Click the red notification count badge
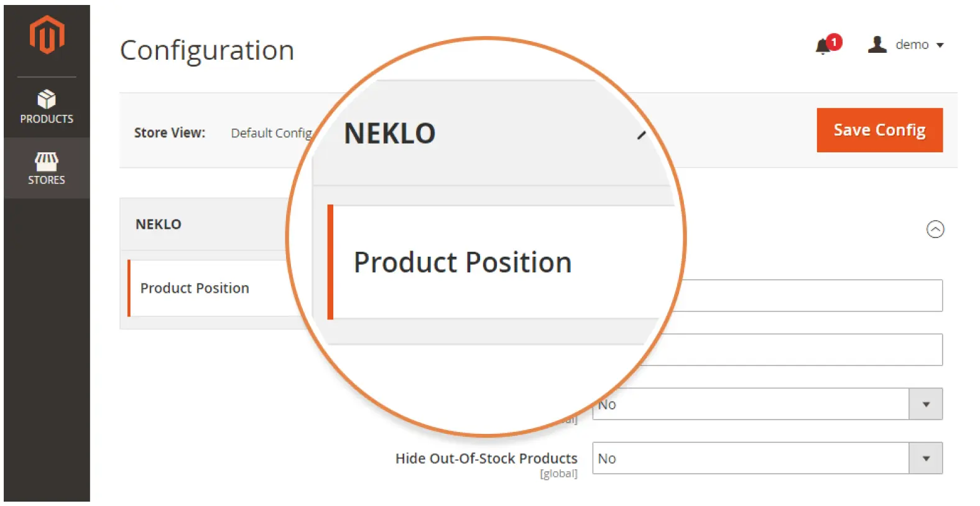 (x=834, y=42)
